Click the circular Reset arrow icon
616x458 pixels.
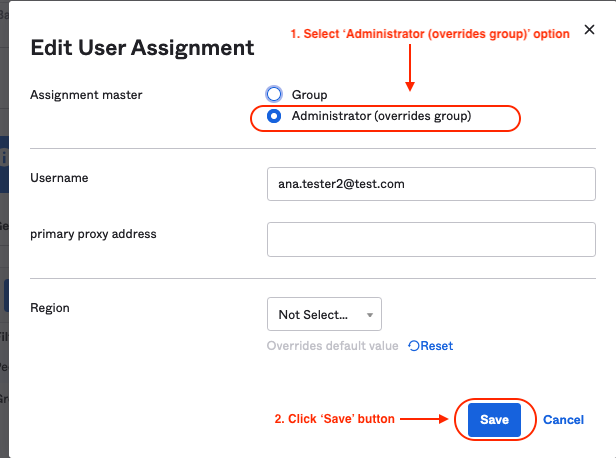pyautogui.click(x=413, y=346)
